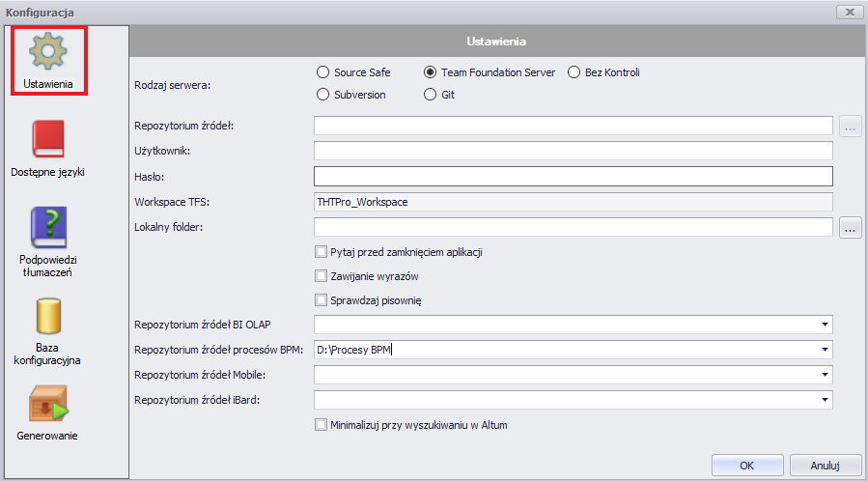Click the Anuluj button
The image size is (868, 481).
[826, 466]
